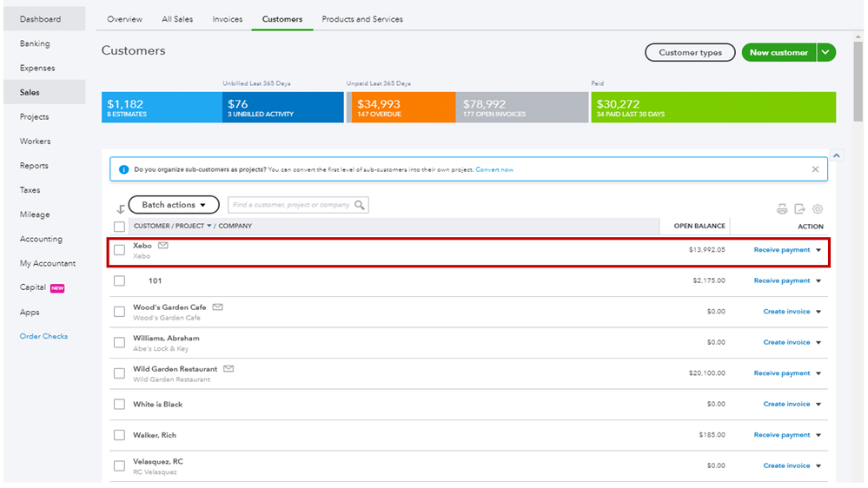Screen dimensions: 868x488
Task: Switch to the All Sales tab
Action: (x=177, y=19)
